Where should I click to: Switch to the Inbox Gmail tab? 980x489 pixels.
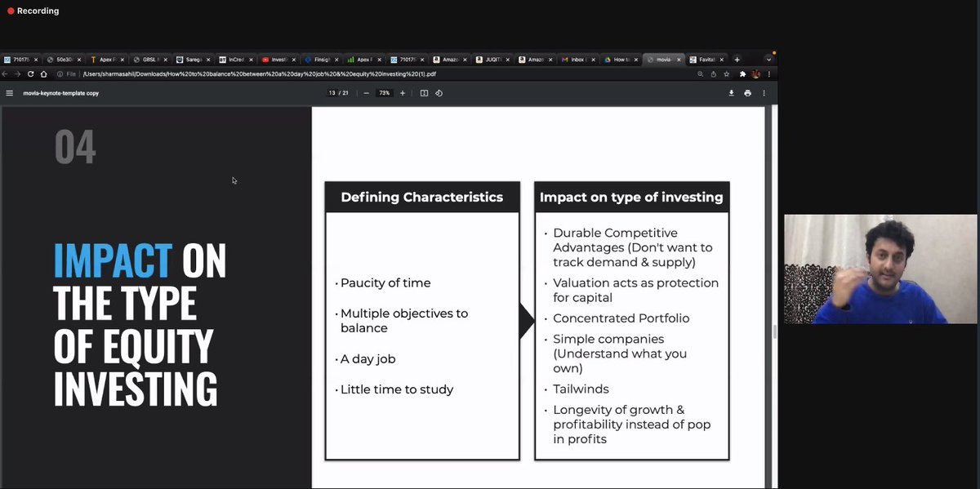pos(578,60)
